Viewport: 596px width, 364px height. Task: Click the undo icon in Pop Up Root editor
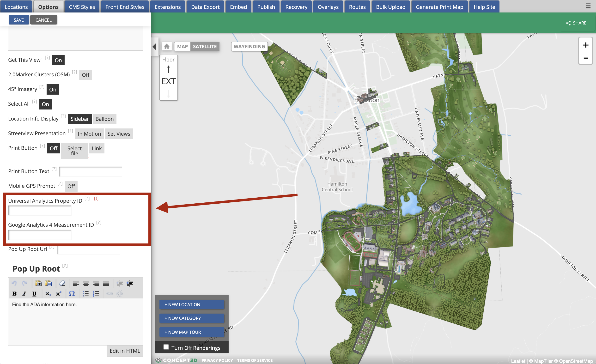pos(14,283)
